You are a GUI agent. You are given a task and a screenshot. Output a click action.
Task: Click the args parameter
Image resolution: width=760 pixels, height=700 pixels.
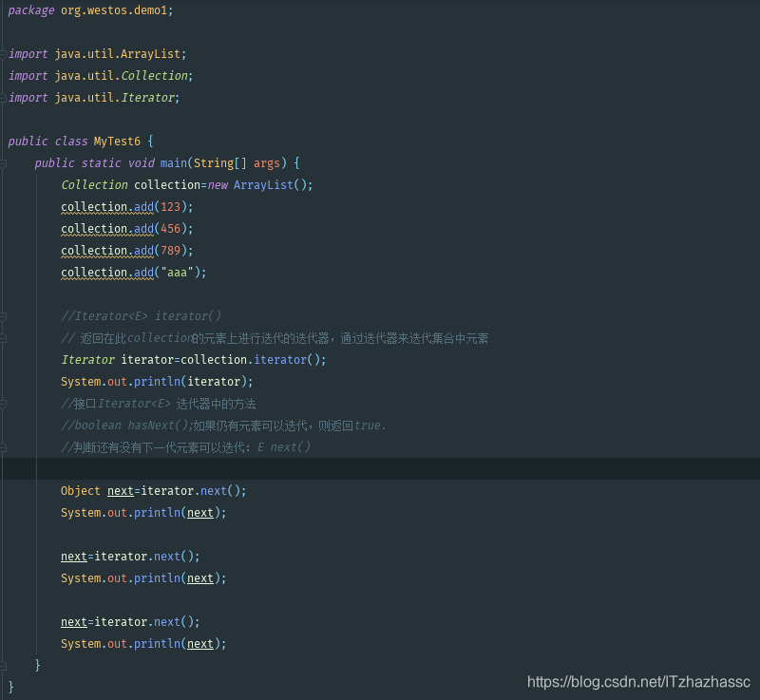pyautogui.click(x=267, y=163)
